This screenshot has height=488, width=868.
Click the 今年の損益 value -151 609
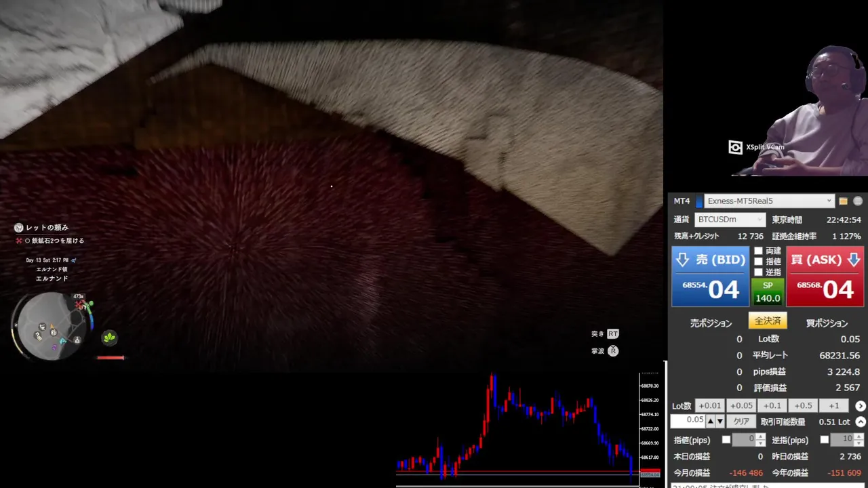[x=844, y=473]
